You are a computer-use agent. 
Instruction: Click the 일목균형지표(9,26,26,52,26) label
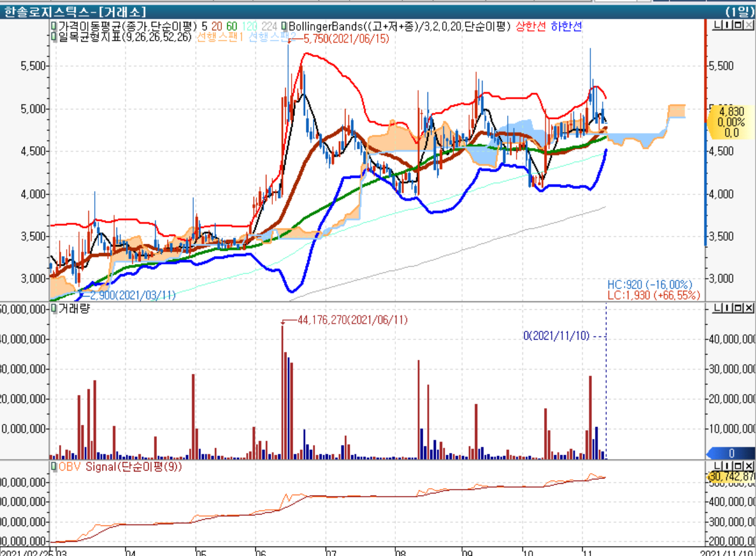[125, 37]
